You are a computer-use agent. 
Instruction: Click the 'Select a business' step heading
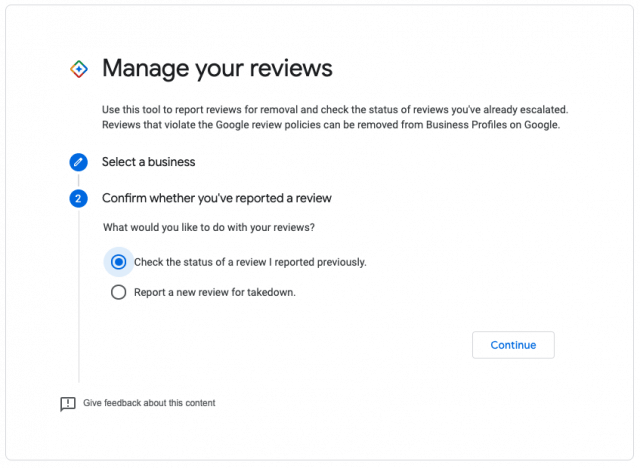149,162
